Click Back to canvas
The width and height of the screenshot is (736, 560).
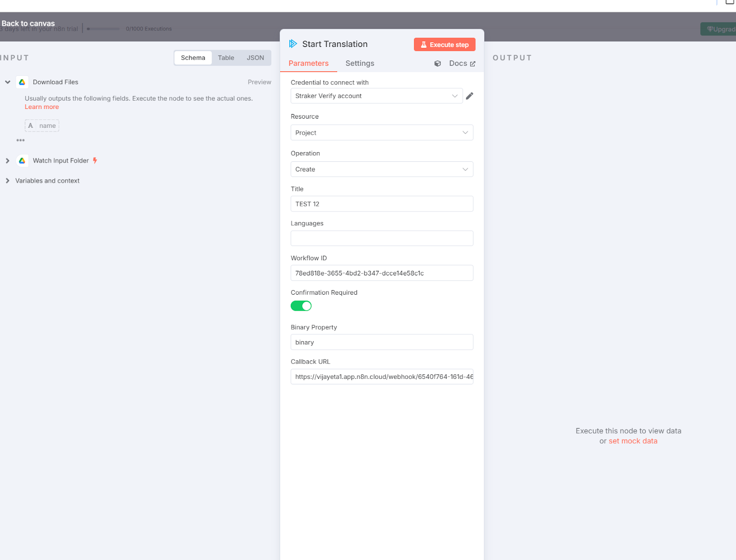(28, 23)
